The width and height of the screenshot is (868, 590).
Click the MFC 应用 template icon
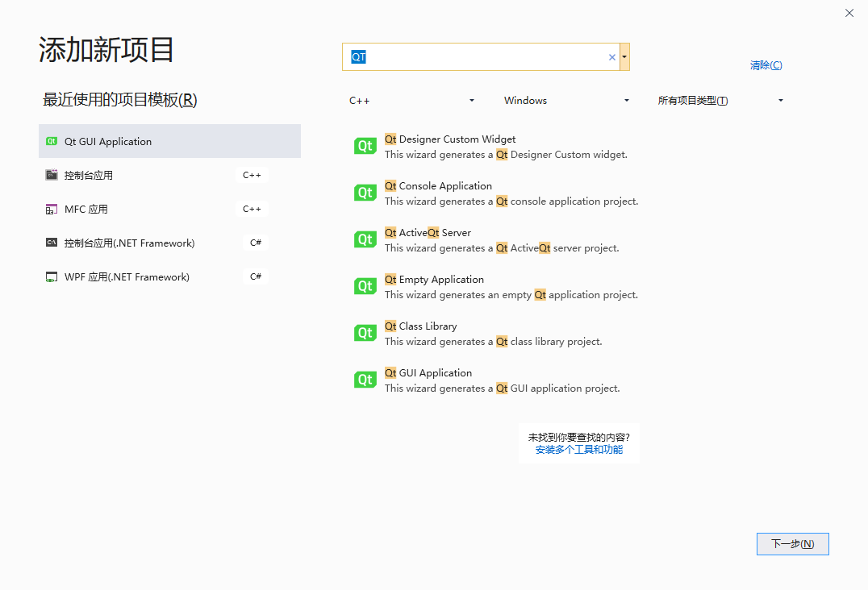pos(52,209)
